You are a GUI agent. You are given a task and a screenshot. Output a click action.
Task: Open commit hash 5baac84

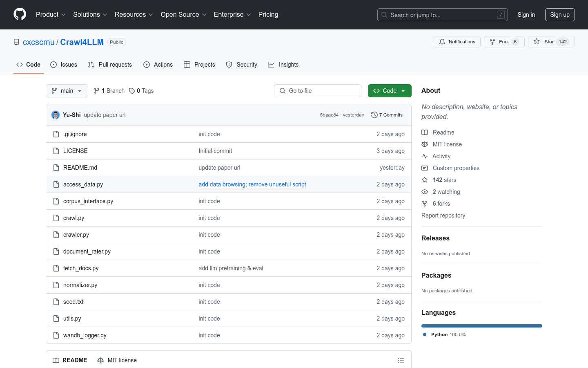329,115
